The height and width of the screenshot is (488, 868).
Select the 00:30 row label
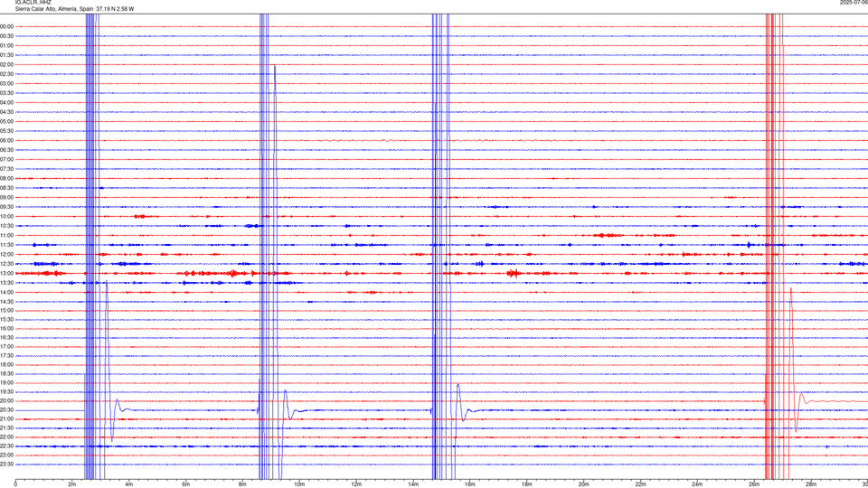point(6,36)
